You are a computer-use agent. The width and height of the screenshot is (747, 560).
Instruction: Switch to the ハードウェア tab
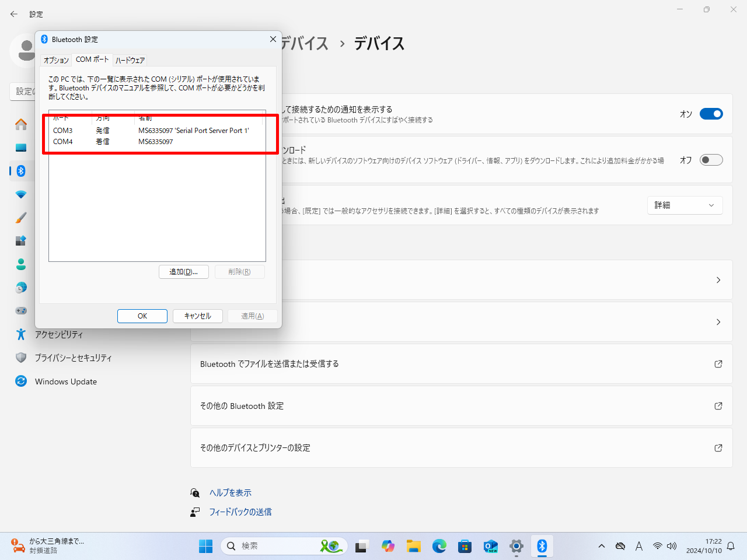point(130,60)
